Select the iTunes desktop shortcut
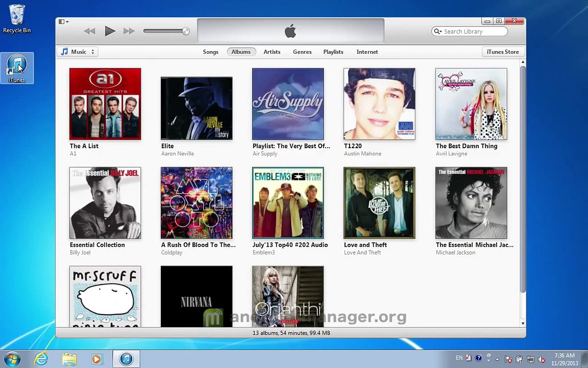Viewport: 588px width, 368px height. [17, 68]
